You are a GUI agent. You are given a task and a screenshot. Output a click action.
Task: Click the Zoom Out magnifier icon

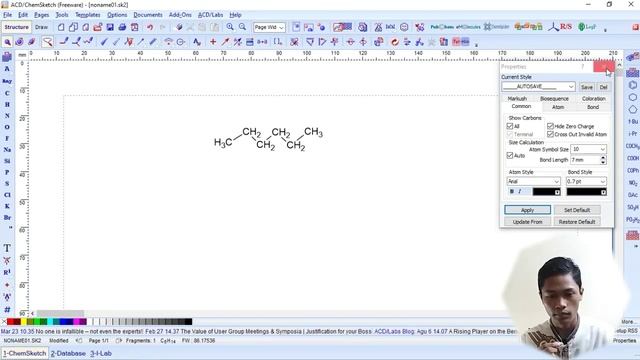pyautogui.click(x=242, y=27)
